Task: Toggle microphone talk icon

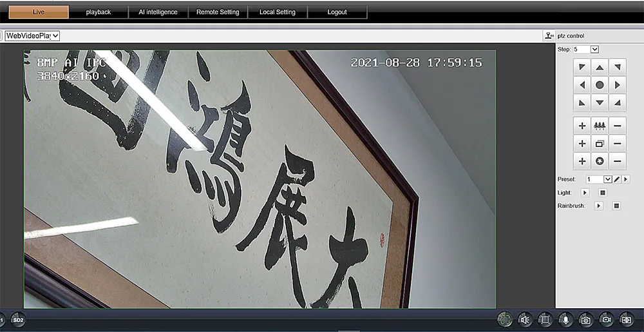Action: point(565,319)
